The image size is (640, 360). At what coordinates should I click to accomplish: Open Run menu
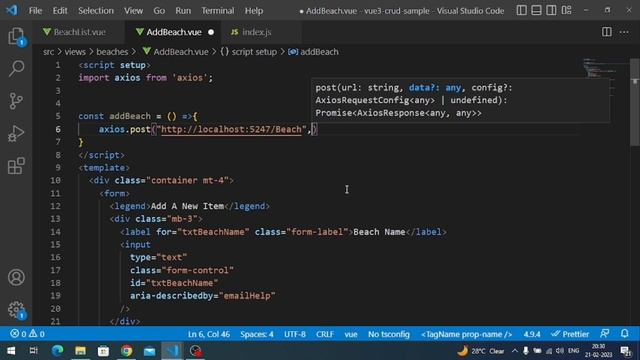[183, 11]
